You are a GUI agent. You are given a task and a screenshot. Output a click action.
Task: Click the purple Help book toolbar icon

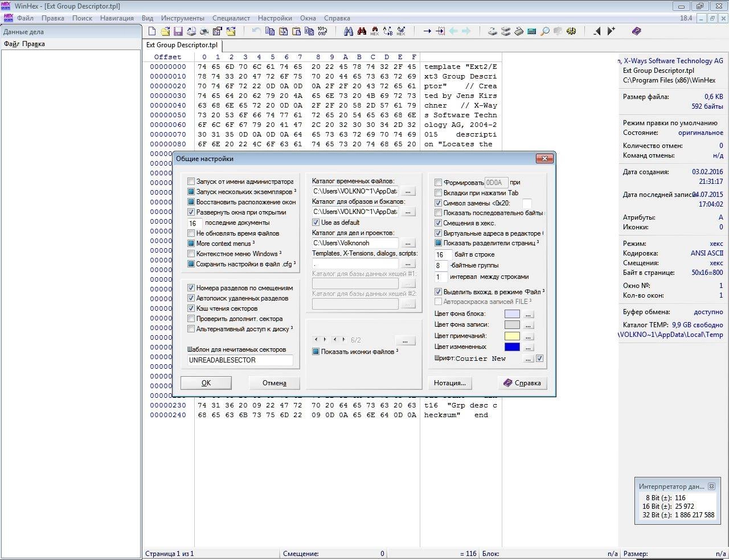pyautogui.click(x=637, y=31)
